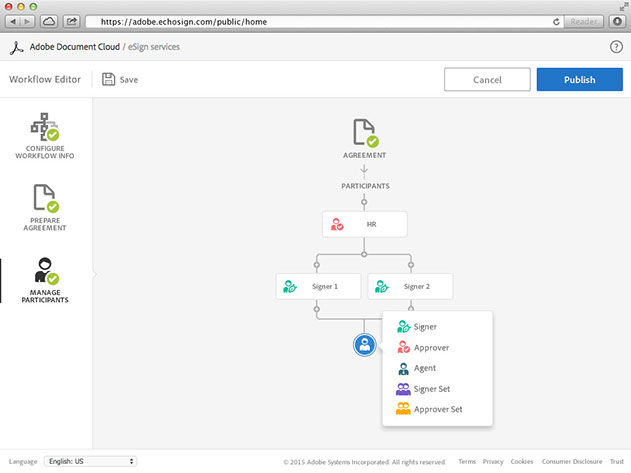
Task: Click the blue add participant circle
Action: tap(365, 345)
